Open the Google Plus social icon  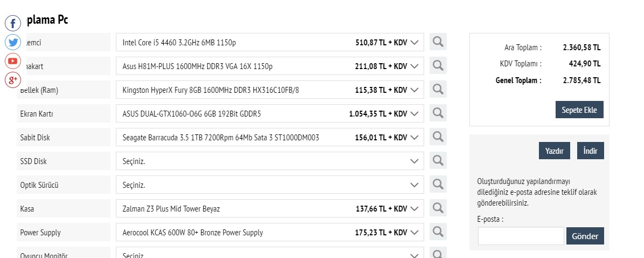click(13, 79)
